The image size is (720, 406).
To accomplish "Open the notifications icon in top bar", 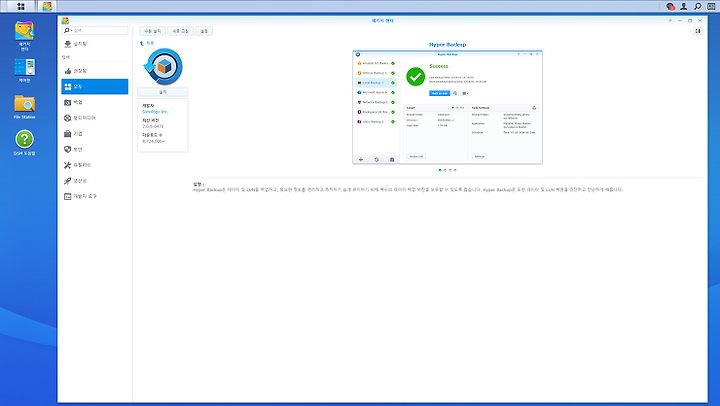I will [670, 6].
